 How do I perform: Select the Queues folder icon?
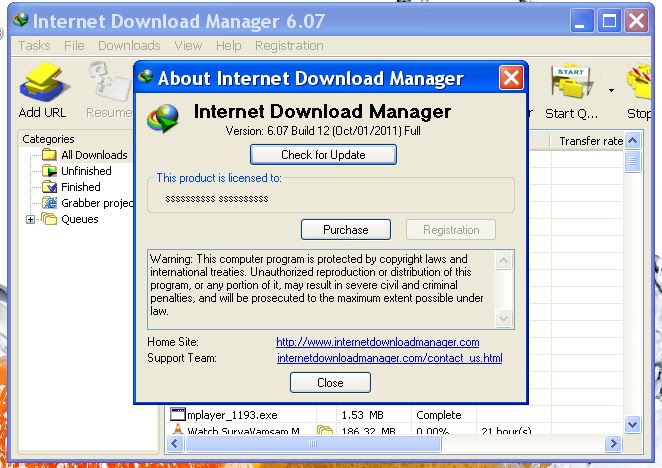tap(49, 219)
